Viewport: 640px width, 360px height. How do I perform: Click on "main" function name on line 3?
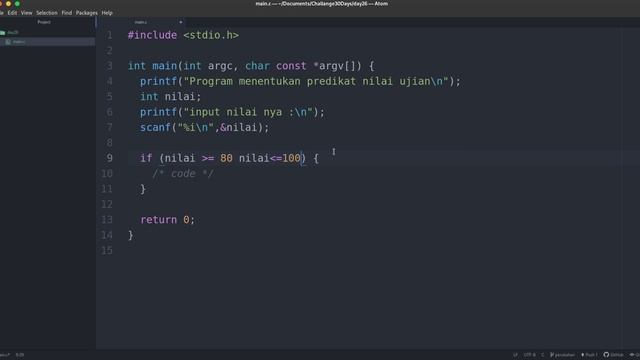click(164, 66)
